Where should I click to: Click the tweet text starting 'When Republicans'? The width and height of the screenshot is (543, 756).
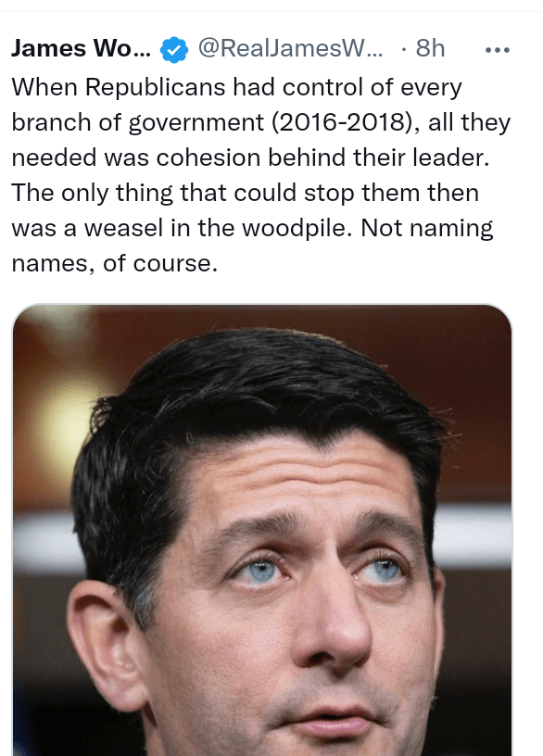tap(260, 175)
